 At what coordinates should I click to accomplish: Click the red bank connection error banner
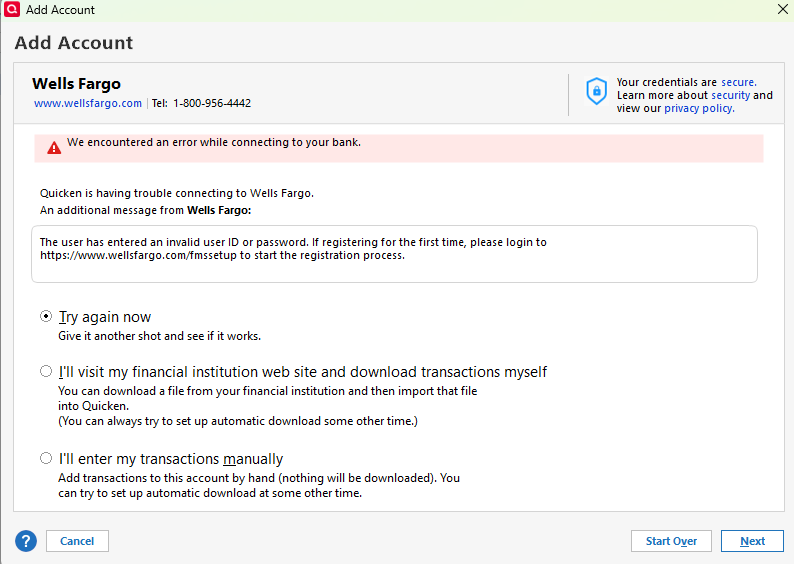400,148
